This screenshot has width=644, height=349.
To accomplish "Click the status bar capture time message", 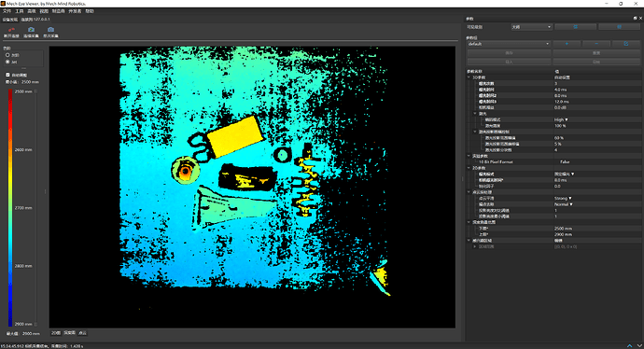I will 42,346.
